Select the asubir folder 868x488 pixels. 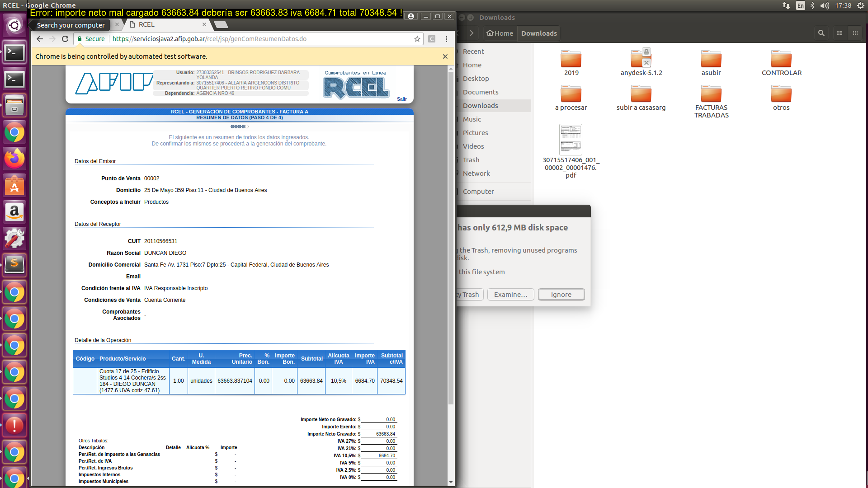pos(711,63)
